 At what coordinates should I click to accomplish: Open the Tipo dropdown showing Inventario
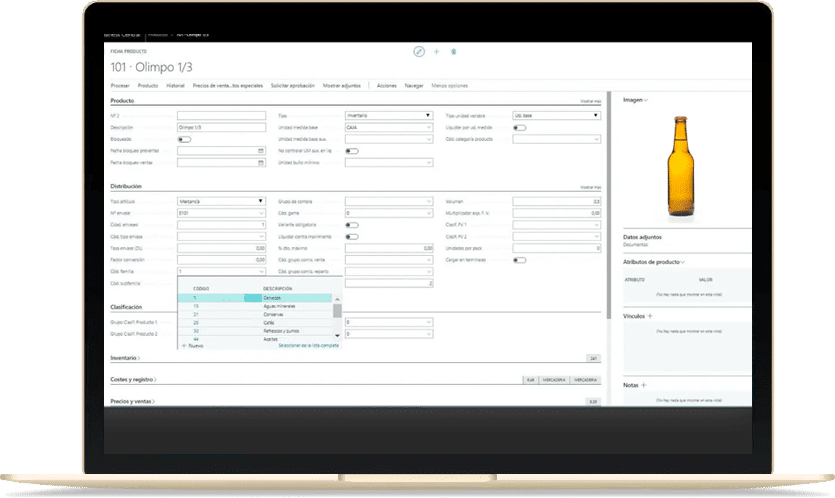(387, 116)
